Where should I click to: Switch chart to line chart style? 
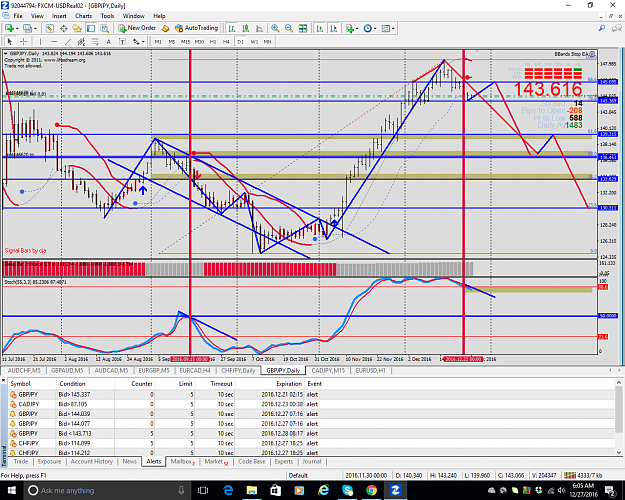click(259, 28)
